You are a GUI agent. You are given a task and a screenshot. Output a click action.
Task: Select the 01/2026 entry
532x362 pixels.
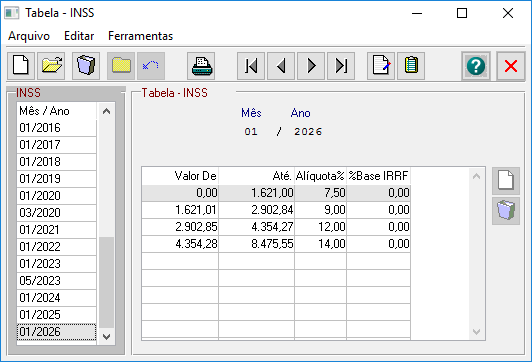56,332
